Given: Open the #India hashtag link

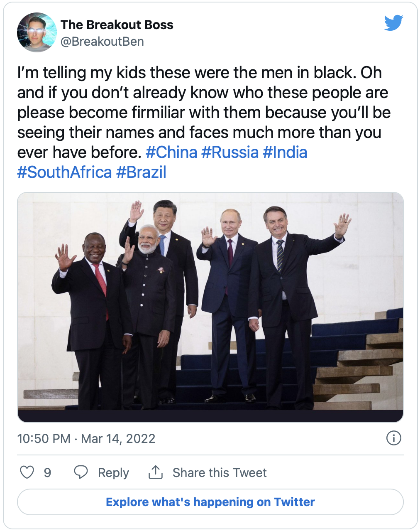Looking at the screenshot, I should [285, 152].
